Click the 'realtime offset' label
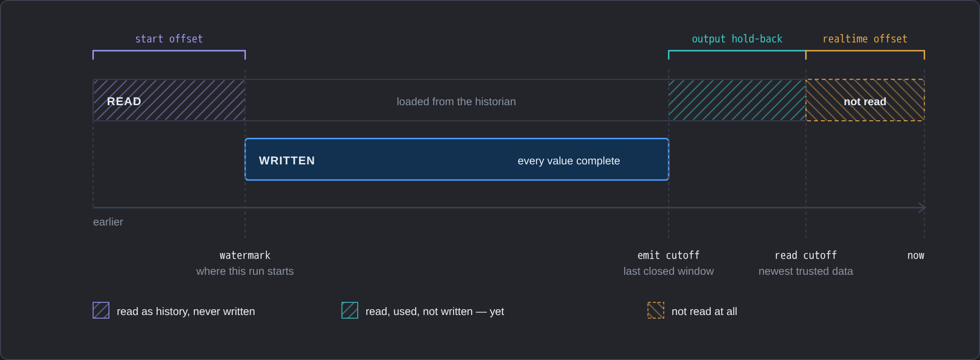Screen dimensions: 980x360 coord(865,39)
